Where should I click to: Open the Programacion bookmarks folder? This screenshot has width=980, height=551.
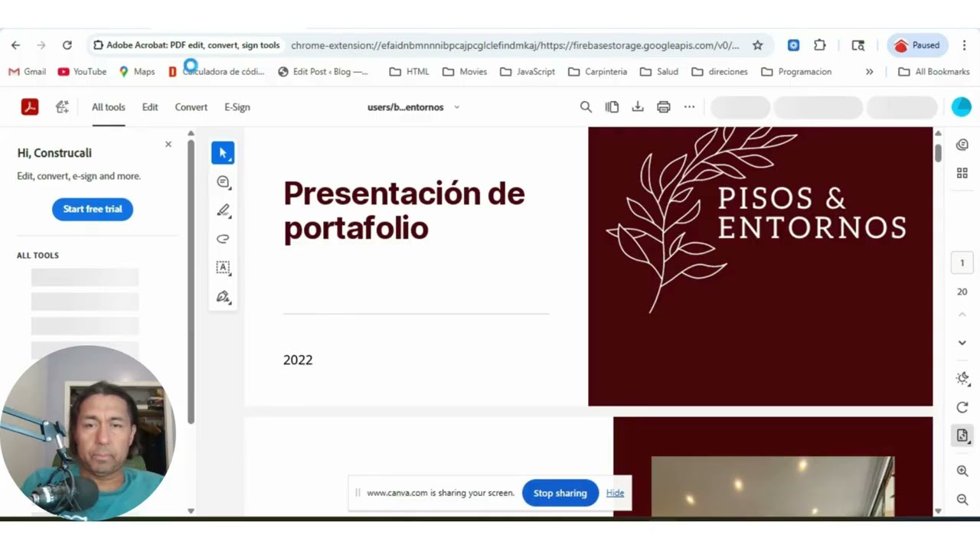pyautogui.click(x=796, y=71)
